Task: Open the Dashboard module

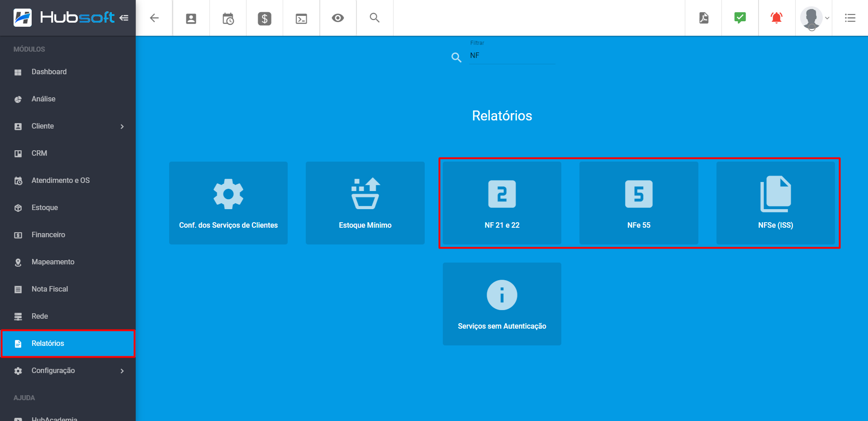Action: tap(68, 72)
